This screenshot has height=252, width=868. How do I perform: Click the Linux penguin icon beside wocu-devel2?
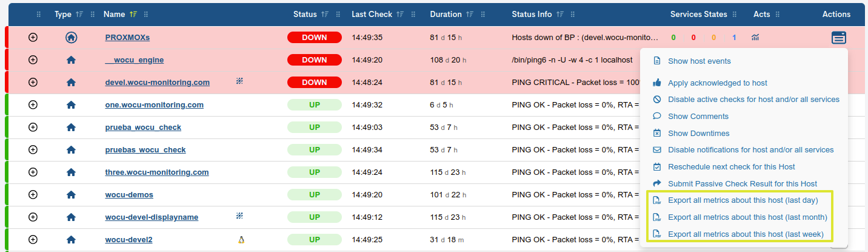[x=241, y=240]
